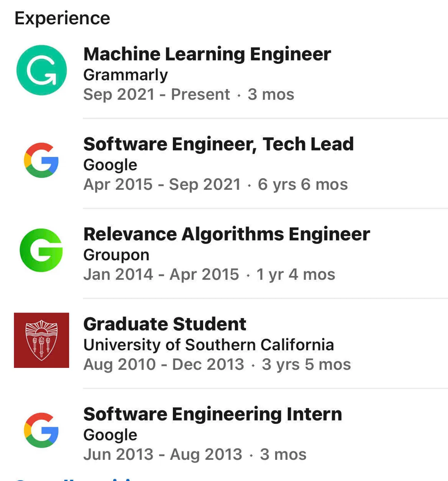
Task: Tap the University of Southern California name
Action: click(208, 345)
